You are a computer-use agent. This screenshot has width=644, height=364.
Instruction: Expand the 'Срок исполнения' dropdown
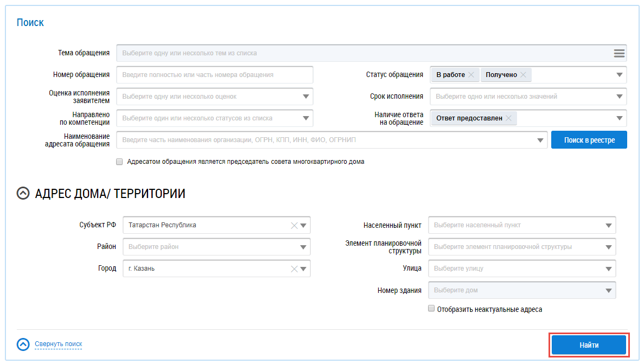click(x=620, y=97)
